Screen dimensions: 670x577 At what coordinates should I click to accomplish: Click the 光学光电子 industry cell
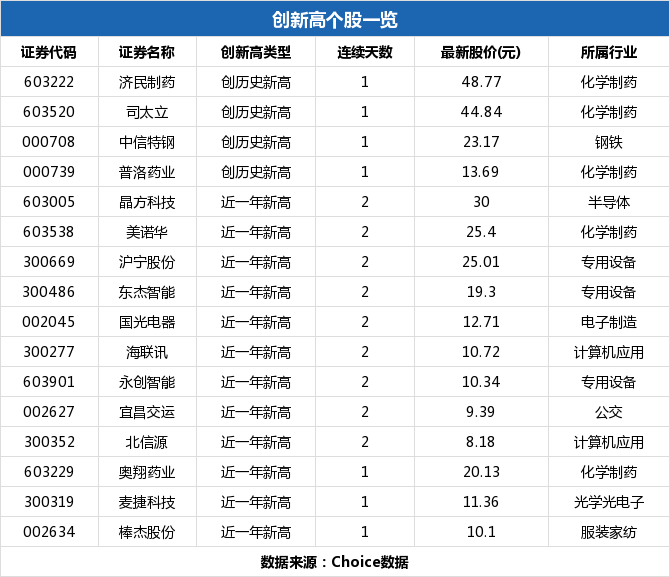tap(609, 502)
